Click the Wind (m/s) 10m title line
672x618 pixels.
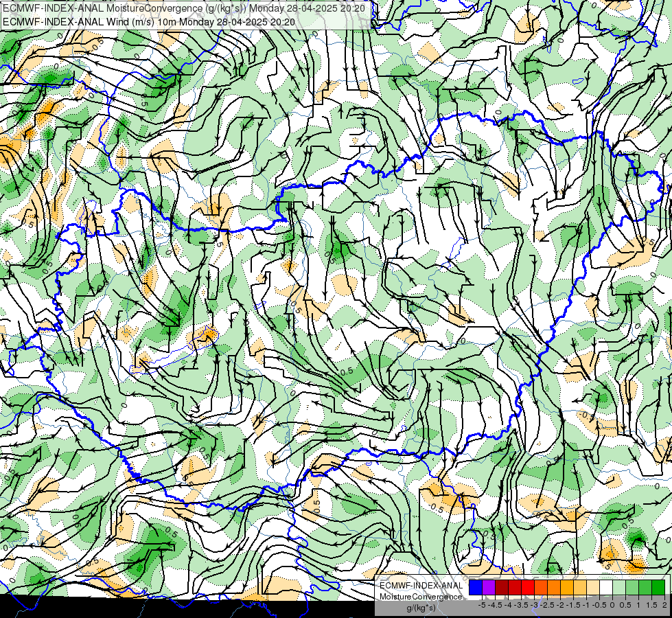coord(149,21)
